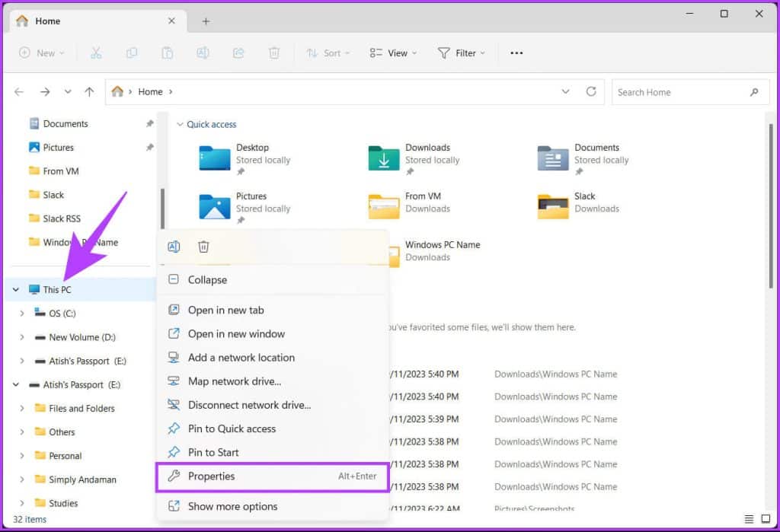Switch to large thumbnails view icon

766,518
